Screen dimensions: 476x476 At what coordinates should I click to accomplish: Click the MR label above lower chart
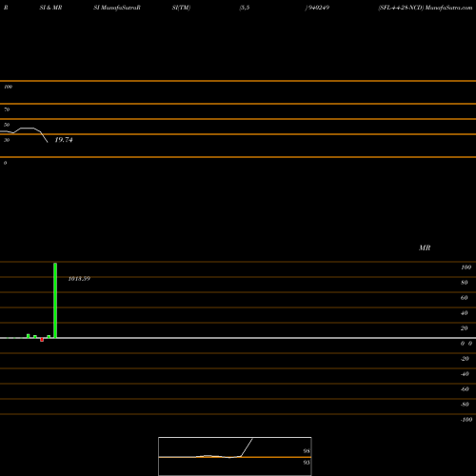(425, 248)
